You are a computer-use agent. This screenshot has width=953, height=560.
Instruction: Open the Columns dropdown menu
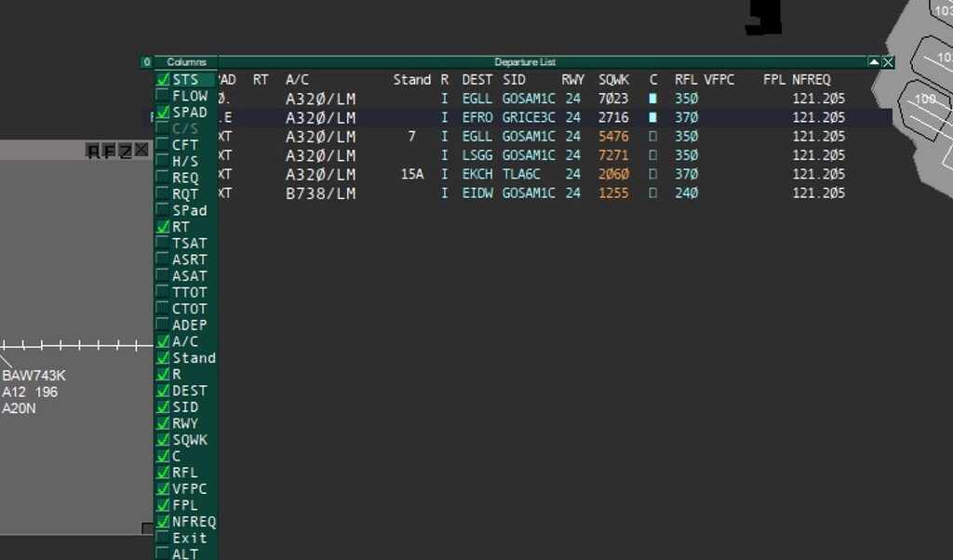(x=189, y=60)
